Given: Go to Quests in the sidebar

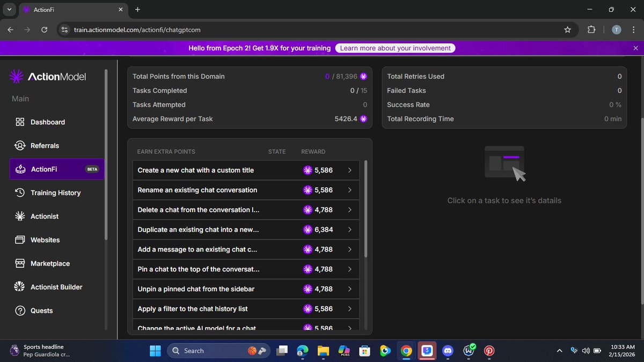Looking at the screenshot, I should pos(57,311).
